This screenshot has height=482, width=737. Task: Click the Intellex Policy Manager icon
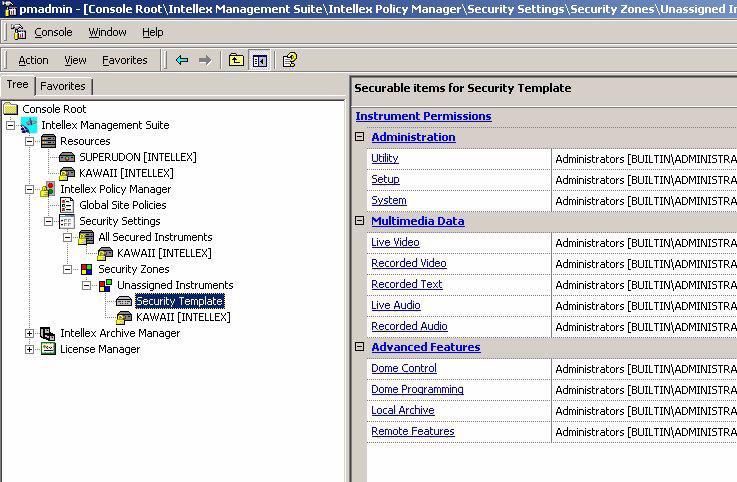tap(48, 189)
